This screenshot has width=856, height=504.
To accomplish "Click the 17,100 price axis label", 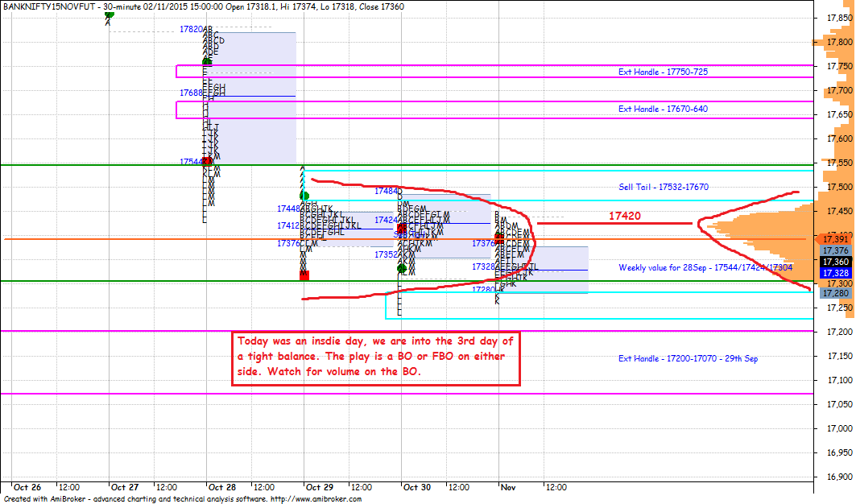I will point(840,380).
